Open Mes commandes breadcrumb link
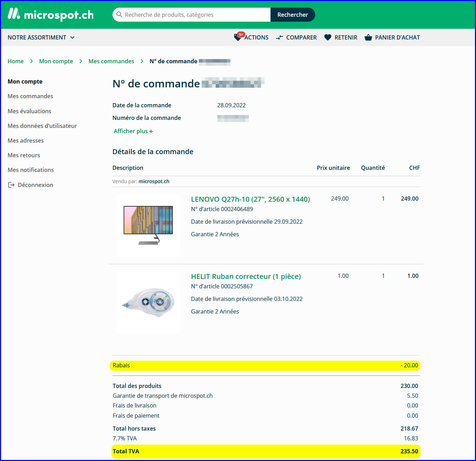 (x=111, y=61)
